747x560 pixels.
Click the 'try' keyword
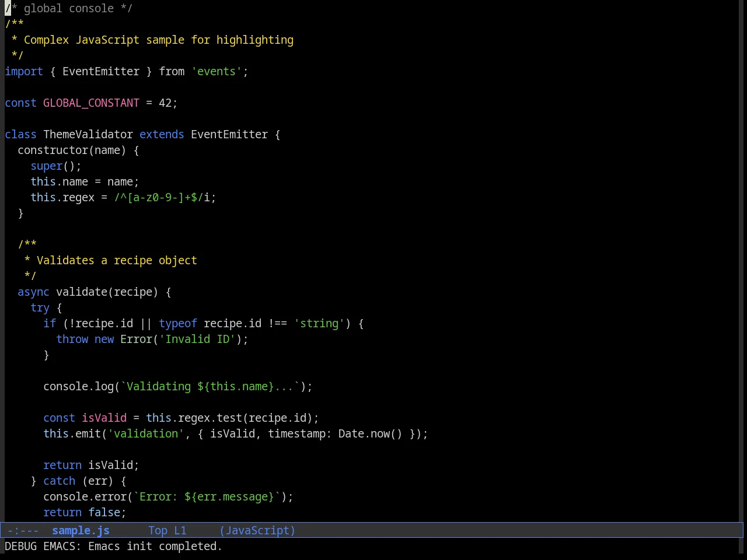(x=40, y=307)
